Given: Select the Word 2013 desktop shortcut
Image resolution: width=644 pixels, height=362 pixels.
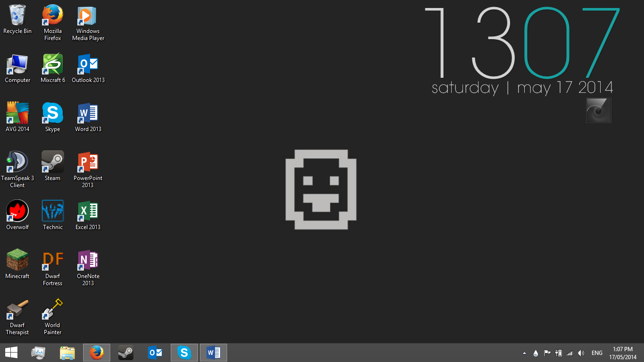Looking at the screenshot, I should click(x=88, y=117).
